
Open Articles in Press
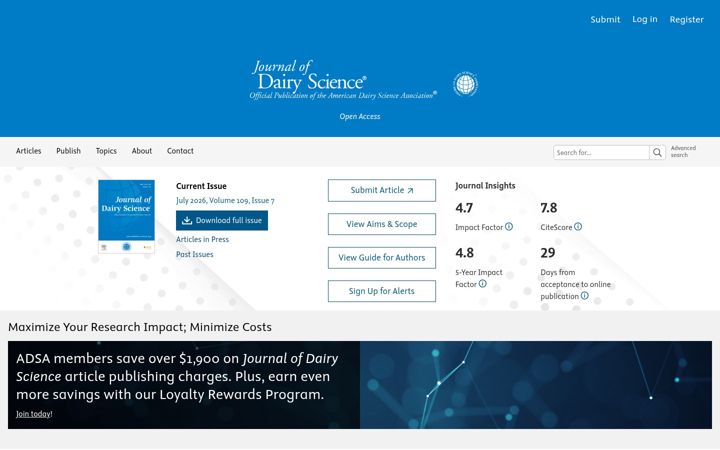click(202, 239)
